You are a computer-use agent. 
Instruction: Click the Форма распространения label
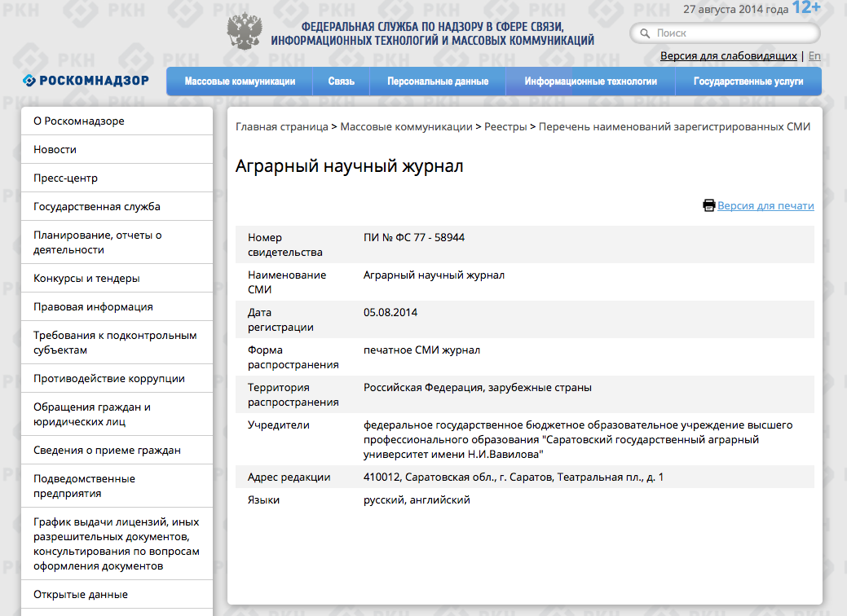tap(293, 358)
